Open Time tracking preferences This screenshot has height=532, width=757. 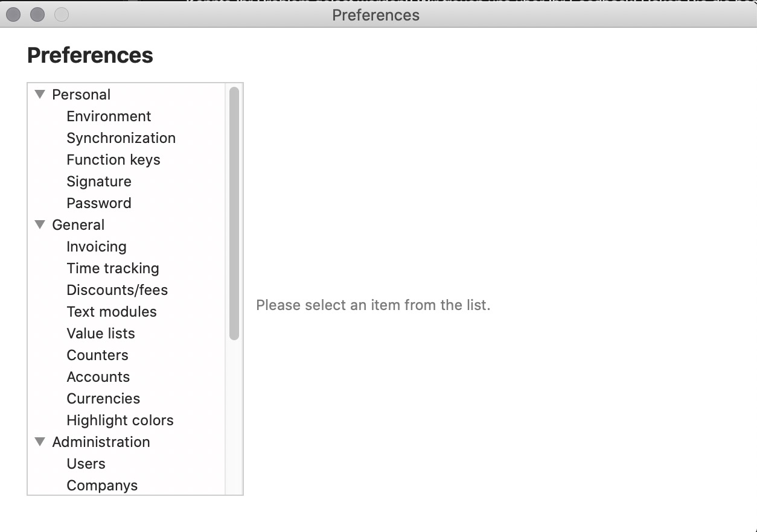click(113, 268)
